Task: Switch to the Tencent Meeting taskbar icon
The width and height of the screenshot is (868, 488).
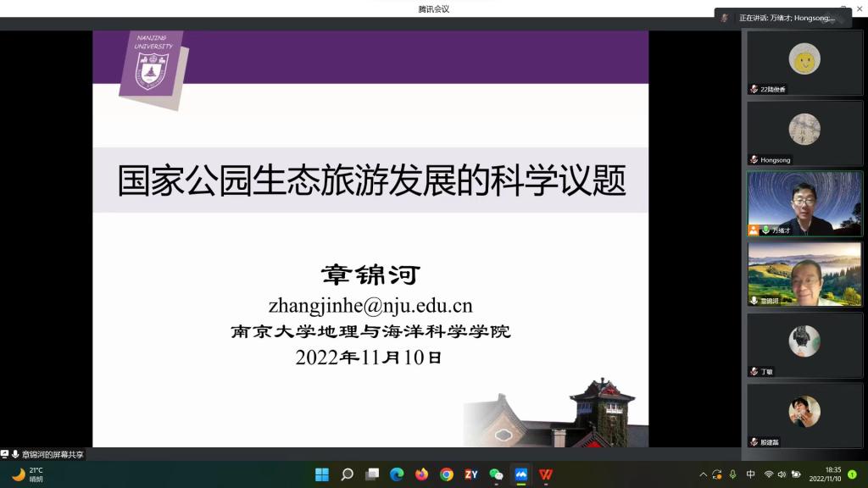Action: coord(521,474)
